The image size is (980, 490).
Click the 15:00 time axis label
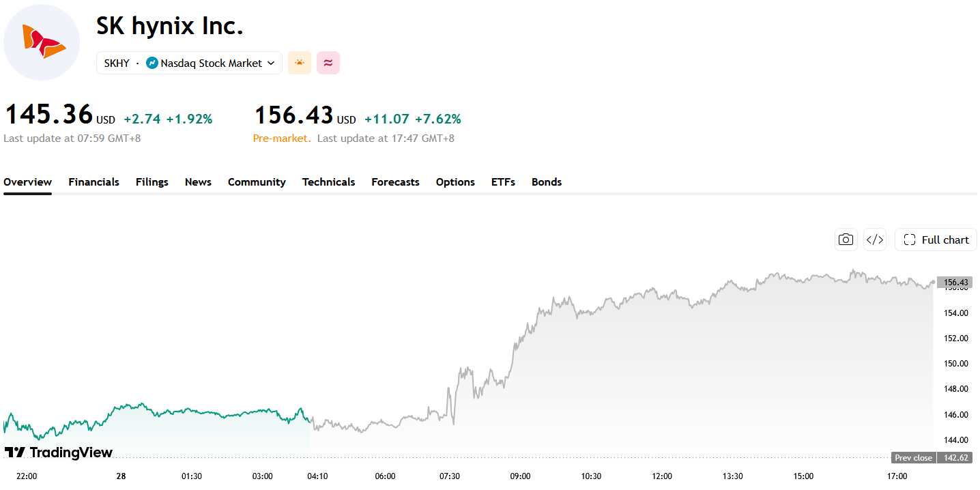pos(803,476)
